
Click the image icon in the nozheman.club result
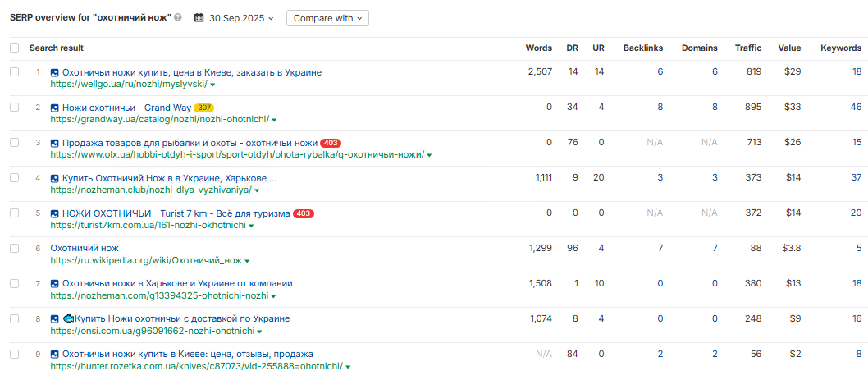pyautogui.click(x=54, y=178)
